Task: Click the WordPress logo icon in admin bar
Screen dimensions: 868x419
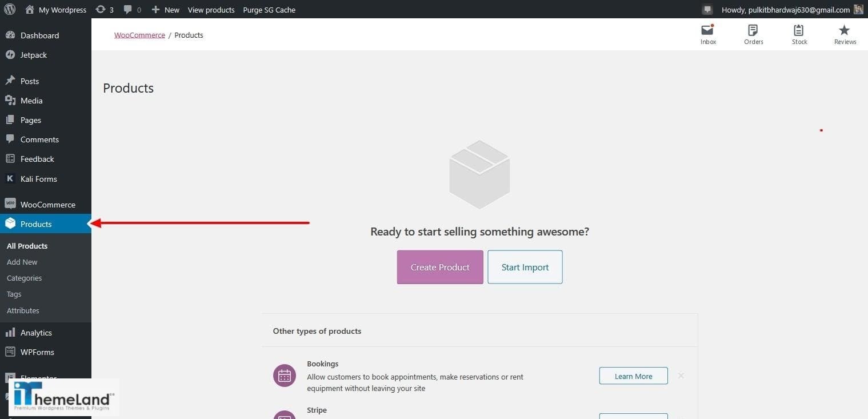Action: click(10, 9)
